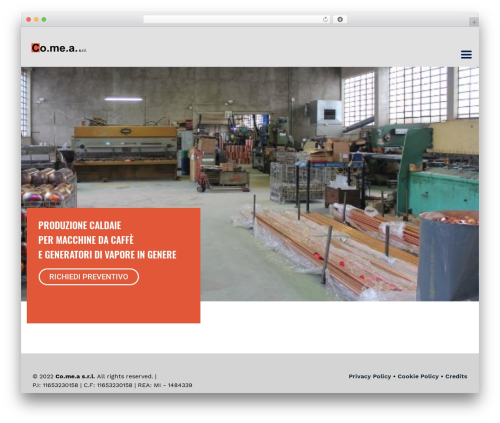Open the hamburger navigation menu
Viewport: 500px width, 423px height.
466,54
